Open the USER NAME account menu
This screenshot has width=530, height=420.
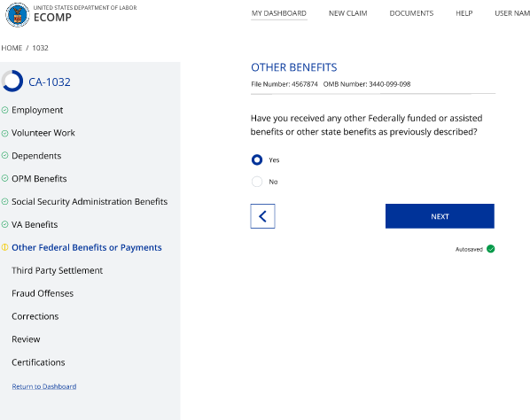pyautogui.click(x=512, y=13)
